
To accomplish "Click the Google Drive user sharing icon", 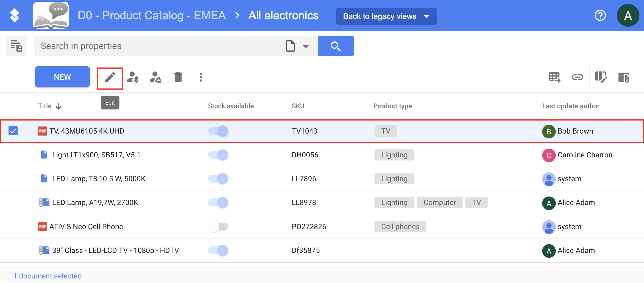I will click(x=155, y=77).
